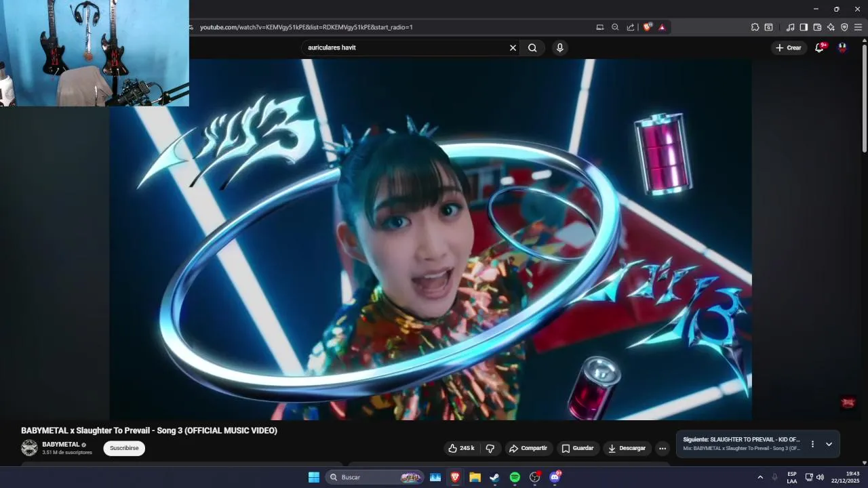Open Brave Leo AI sparkle icon
This screenshot has width=868, height=488.
point(831,27)
